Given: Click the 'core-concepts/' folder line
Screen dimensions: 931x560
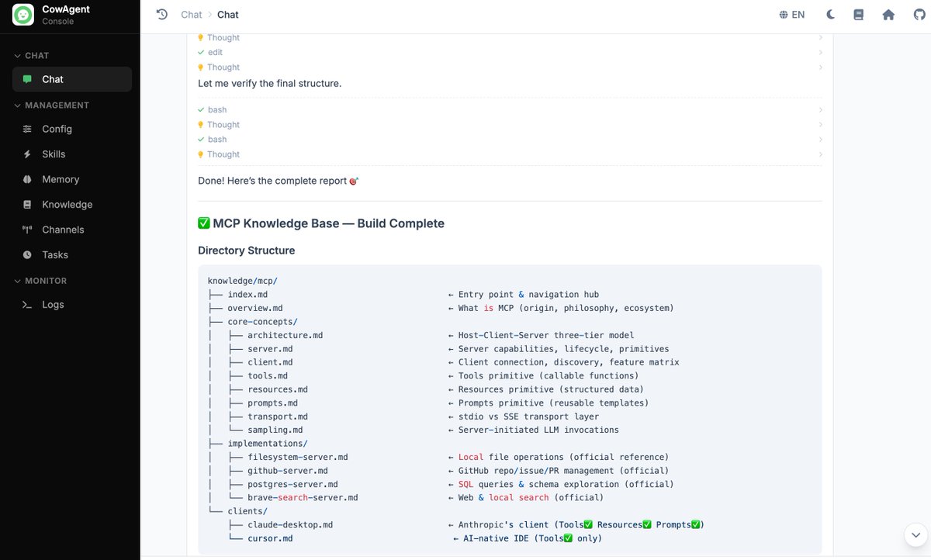Looking at the screenshot, I should (x=262, y=322).
